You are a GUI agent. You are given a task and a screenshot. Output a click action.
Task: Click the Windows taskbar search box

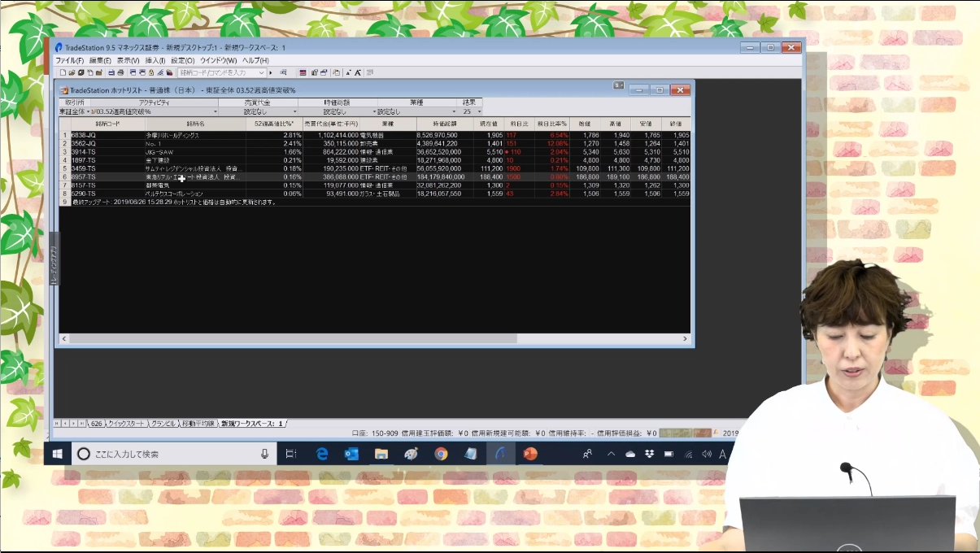pyautogui.click(x=175, y=454)
